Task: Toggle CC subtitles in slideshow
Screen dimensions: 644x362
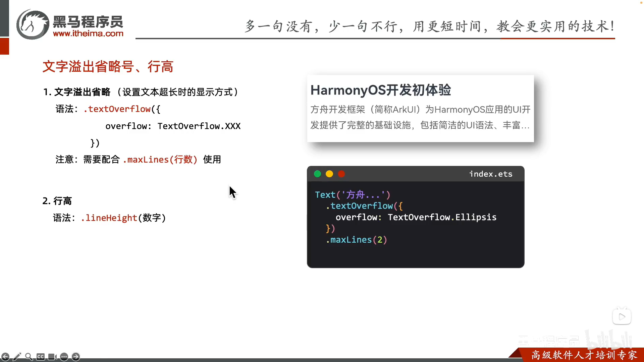Action: click(x=41, y=357)
